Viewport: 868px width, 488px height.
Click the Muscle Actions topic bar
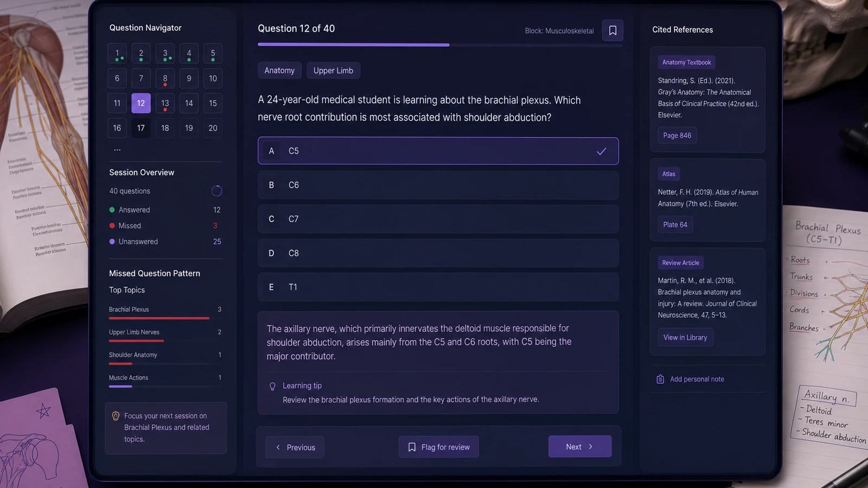click(120, 387)
